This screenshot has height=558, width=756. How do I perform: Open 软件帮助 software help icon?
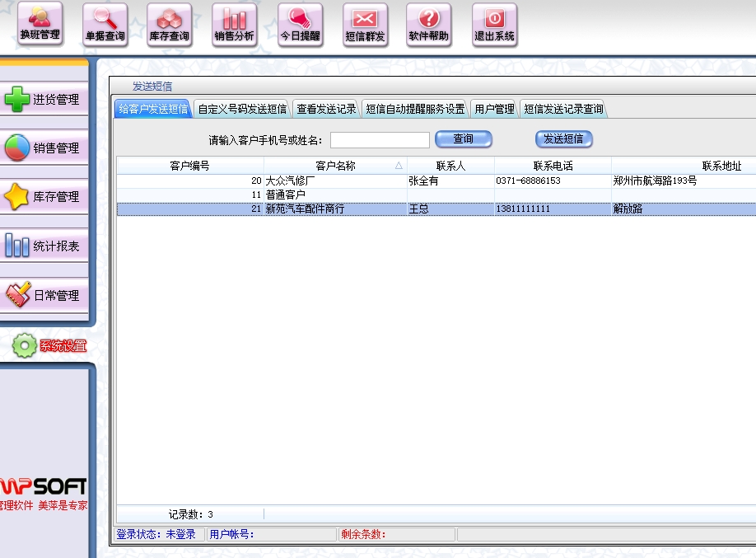click(x=429, y=25)
